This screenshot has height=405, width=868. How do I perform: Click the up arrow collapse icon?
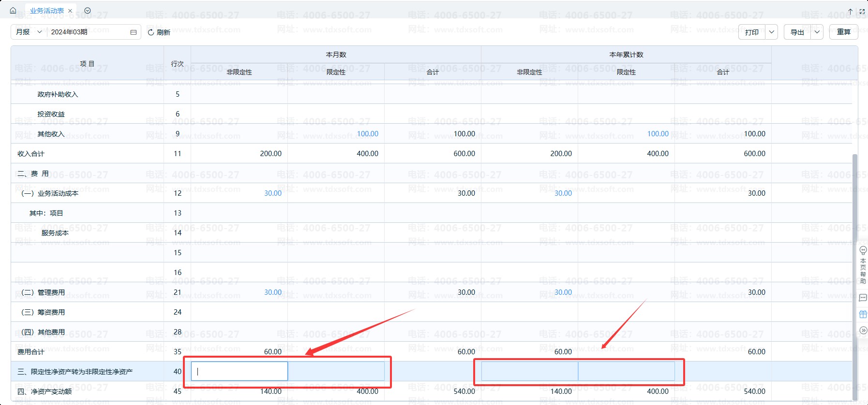850,11
